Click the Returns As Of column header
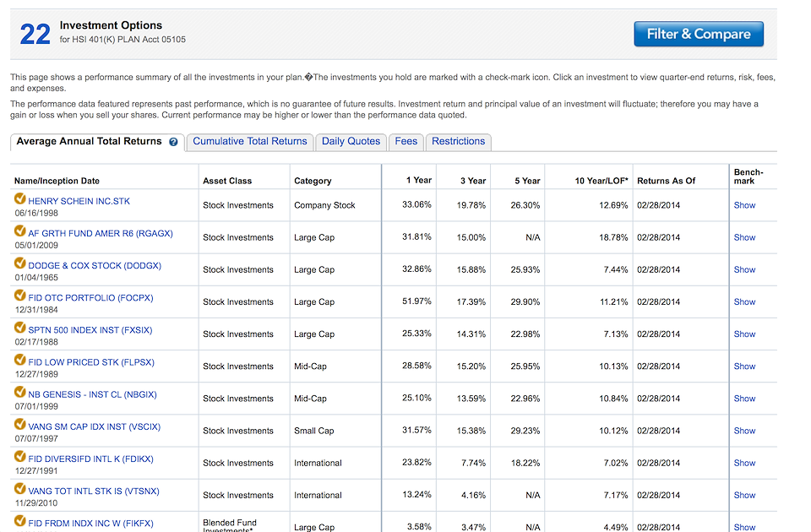Viewport: 811px width, 532px height. pyautogui.click(x=667, y=181)
